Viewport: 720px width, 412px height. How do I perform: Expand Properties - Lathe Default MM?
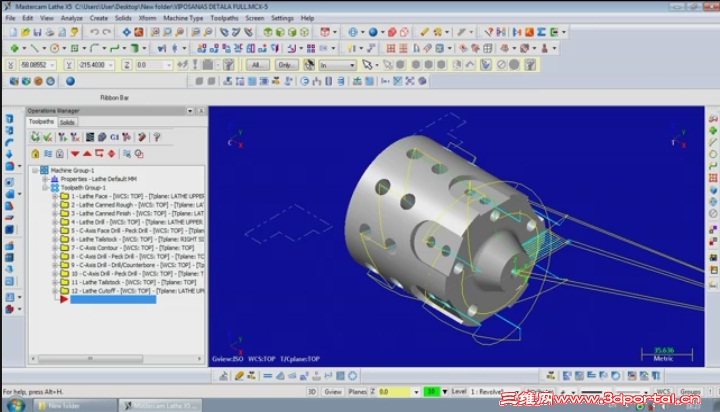(45, 179)
